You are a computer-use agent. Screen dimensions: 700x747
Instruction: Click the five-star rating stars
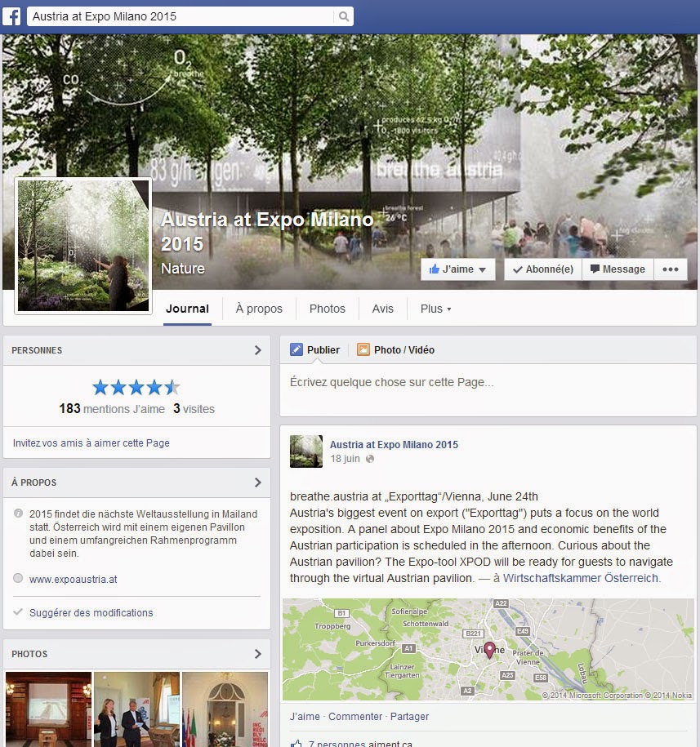pyautogui.click(x=136, y=387)
